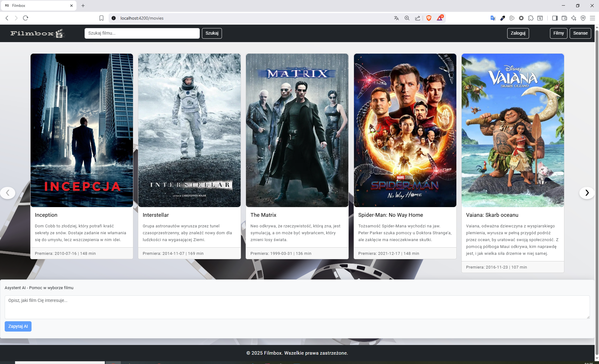Click the page vertical scrollbar
The image size is (599, 364).
(x=597, y=192)
